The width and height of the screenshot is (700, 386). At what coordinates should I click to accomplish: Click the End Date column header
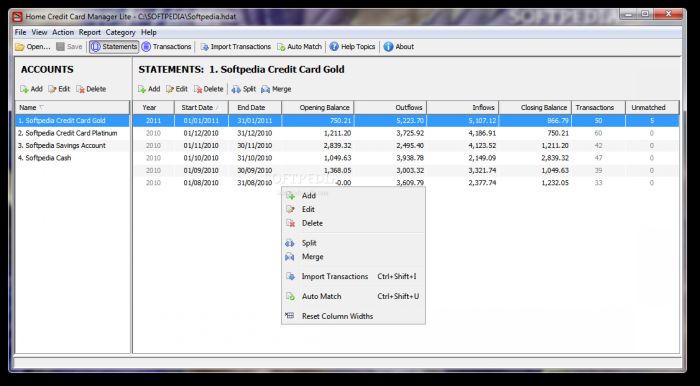255,108
